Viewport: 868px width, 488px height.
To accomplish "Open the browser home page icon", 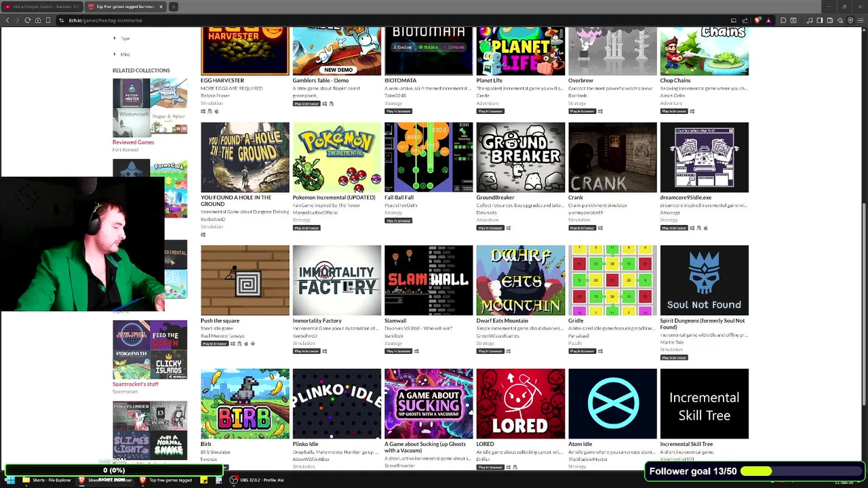I will tap(38, 20).
